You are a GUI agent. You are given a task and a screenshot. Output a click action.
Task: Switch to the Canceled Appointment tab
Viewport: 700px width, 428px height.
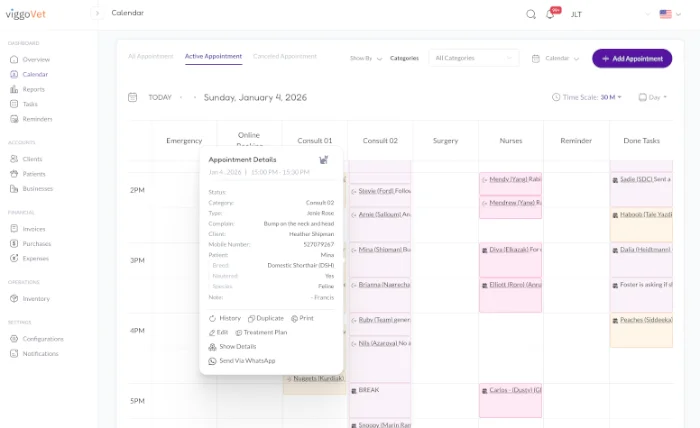pos(285,56)
